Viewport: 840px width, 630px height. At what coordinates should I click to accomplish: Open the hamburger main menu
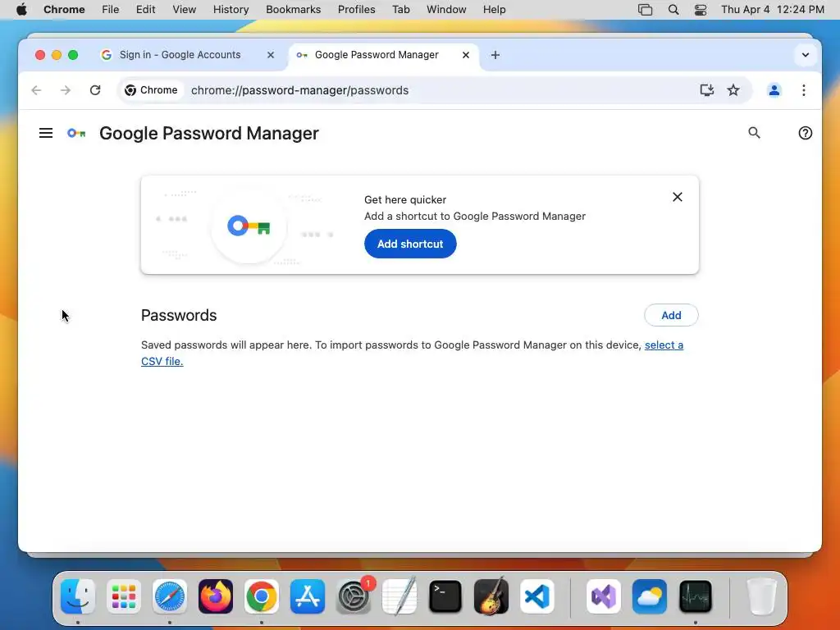[x=46, y=133]
